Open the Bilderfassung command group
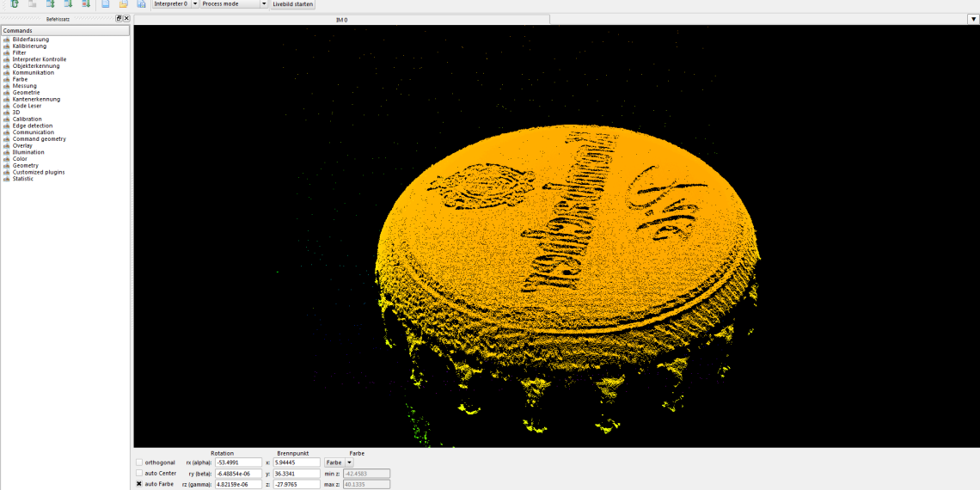Image resolution: width=980 pixels, height=490 pixels. tap(30, 40)
